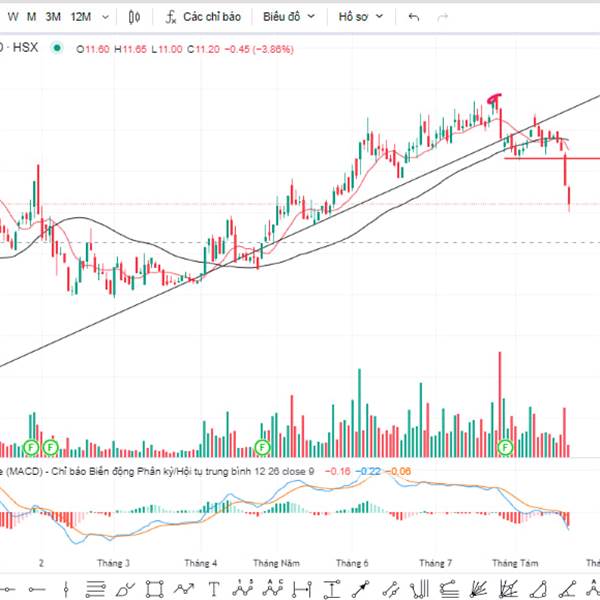Click the Tháng Tám date axis label
600x600 pixels.
[515, 563]
